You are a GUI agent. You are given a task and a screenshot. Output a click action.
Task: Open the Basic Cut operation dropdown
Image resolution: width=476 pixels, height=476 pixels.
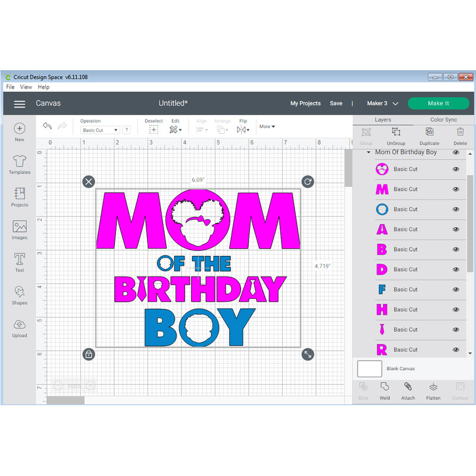point(99,130)
